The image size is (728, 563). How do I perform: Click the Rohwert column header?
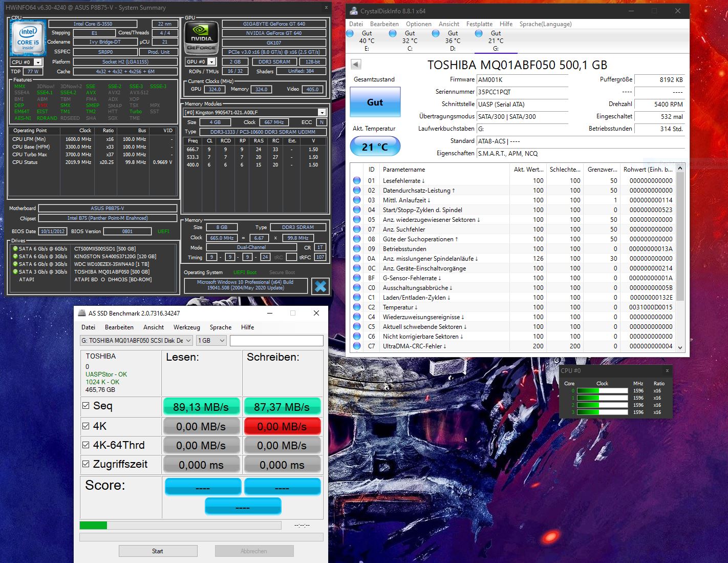648,169
